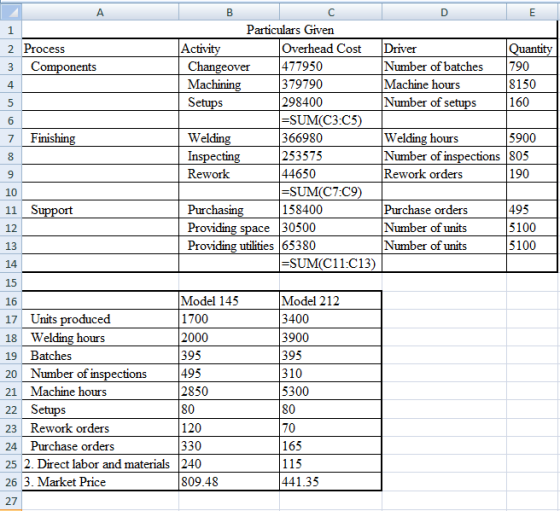The height and width of the screenshot is (511, 560).
Task: Select the 'Providing utilities' activity cell
Action: point(229,245)
